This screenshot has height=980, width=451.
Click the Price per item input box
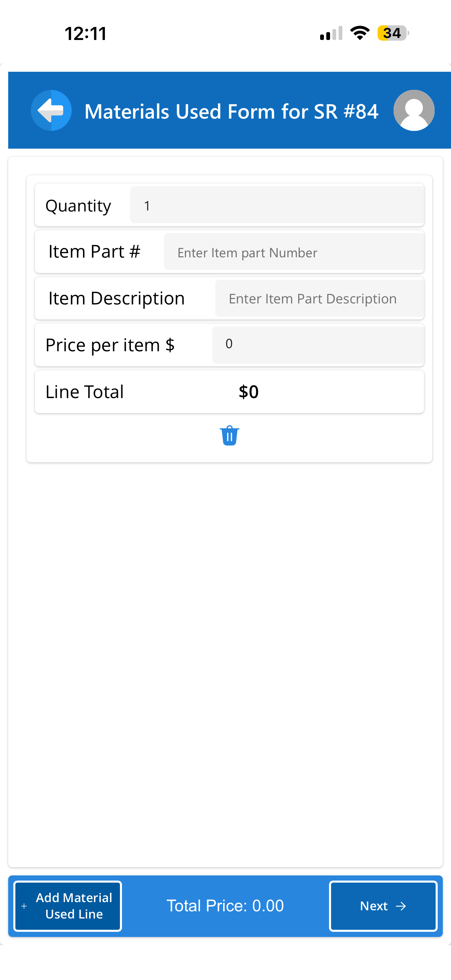317,345
